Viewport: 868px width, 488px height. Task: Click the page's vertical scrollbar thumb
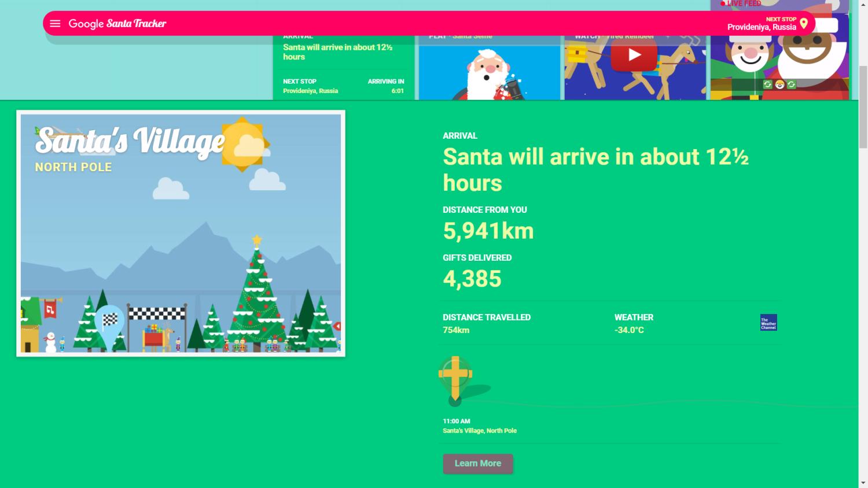[x=863, y=107]
